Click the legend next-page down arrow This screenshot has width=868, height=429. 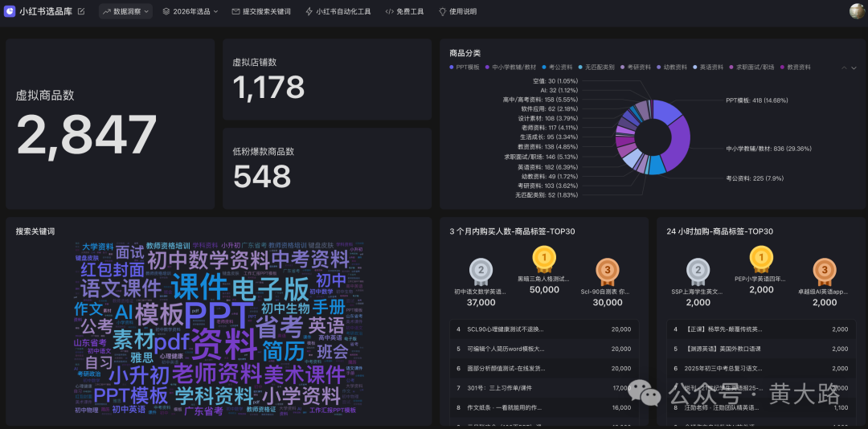(854, 67)
